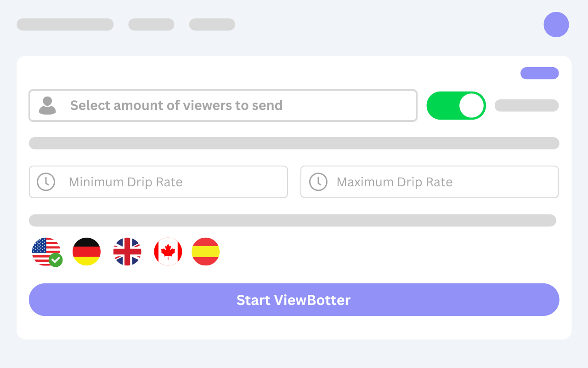588x368 pixels.
Task: Click the clock icon beside Maximum Drip Rate
Action: 317,182
